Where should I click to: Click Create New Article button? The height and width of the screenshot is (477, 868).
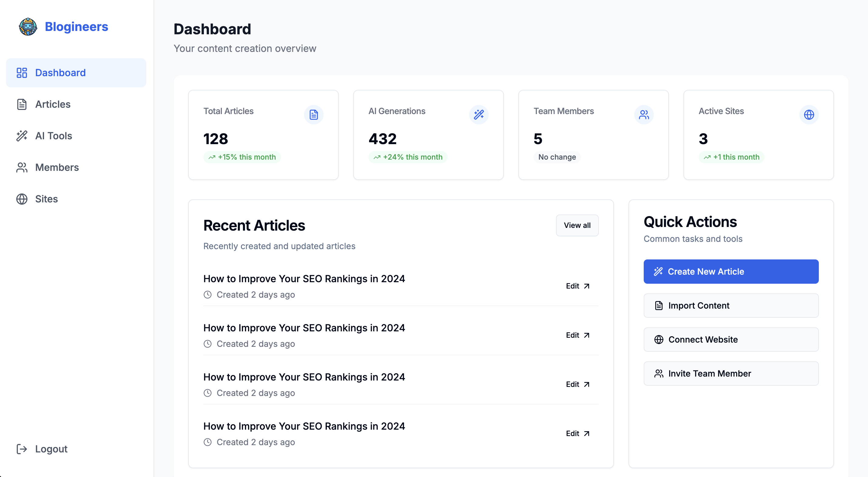[731, 272]
